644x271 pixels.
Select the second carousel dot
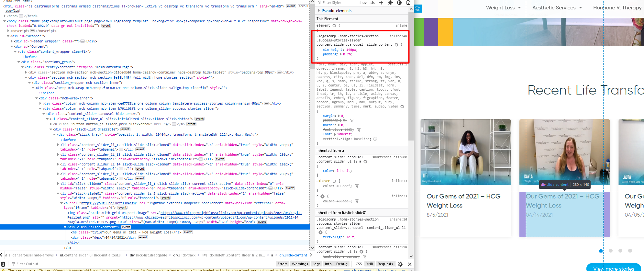point(611,251)
